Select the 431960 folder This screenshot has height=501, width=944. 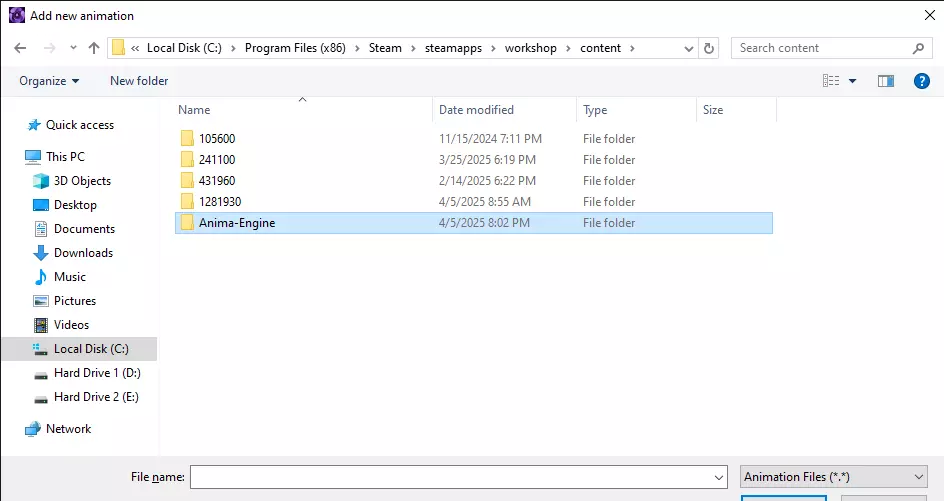point(474,181)
